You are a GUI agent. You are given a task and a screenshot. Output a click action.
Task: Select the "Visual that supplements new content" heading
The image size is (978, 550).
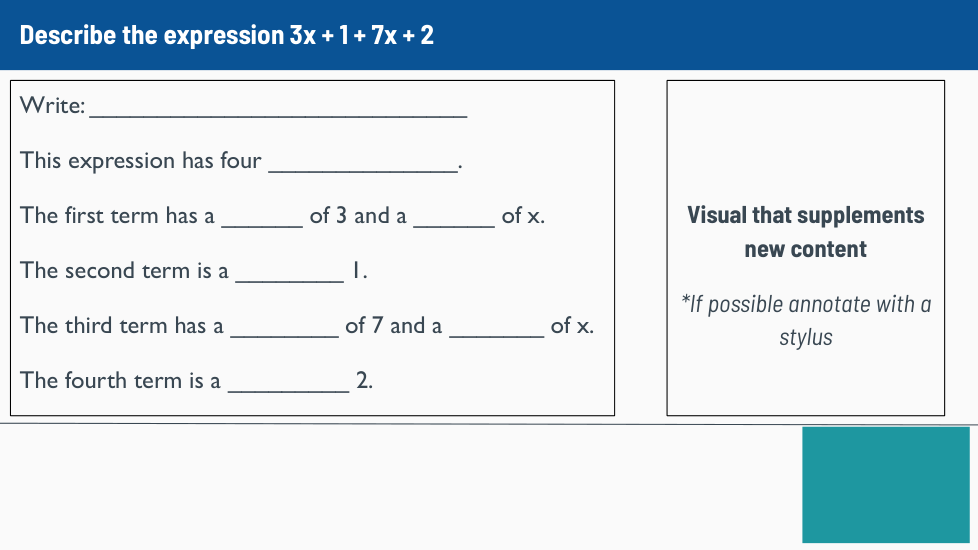pos(805,232)
